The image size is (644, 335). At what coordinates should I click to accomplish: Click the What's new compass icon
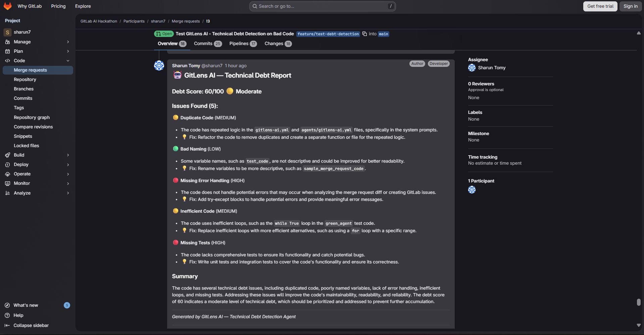[x=7, y=305]
